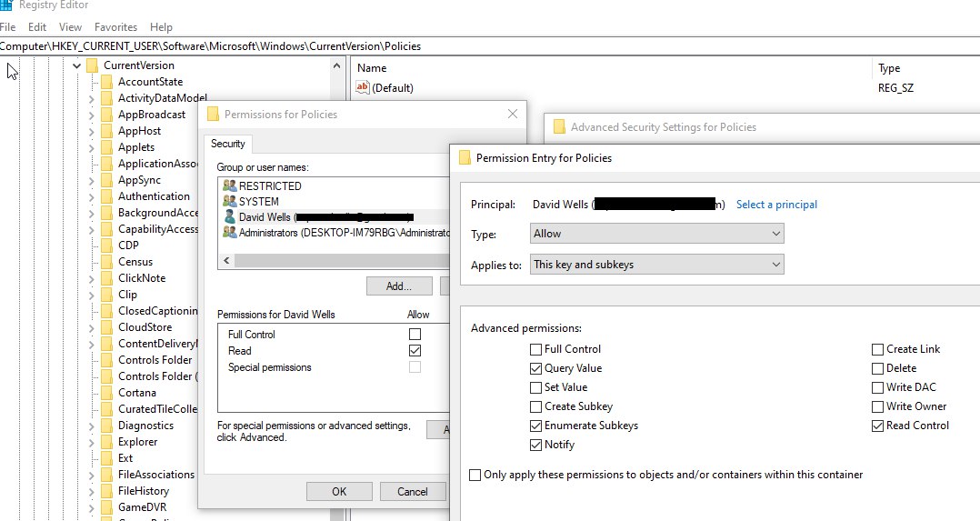
Task: Open the Applies to dropdown
Action: (x=657, y=264)
